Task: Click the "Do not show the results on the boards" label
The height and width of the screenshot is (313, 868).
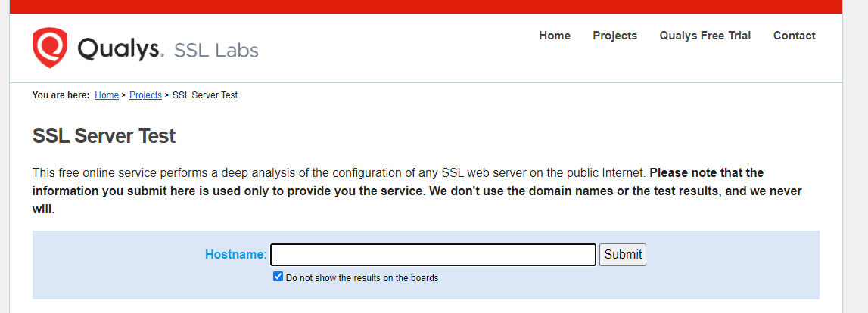Action: (x=362, y=277)
